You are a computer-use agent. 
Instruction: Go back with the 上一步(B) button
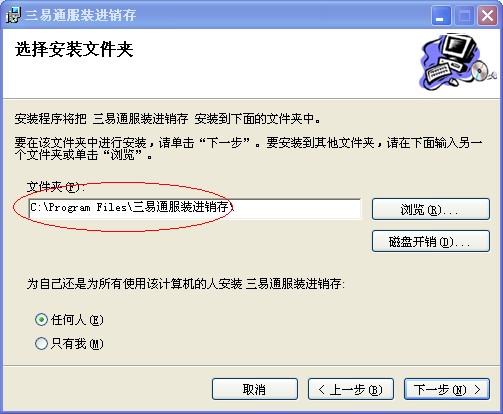click(x=351, y=389)
